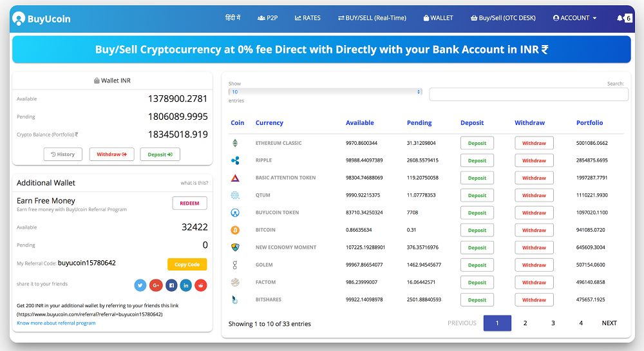This screenshot has width=644, height=351.
Task: Go to page 3 of entries
Action: pyautogui.click(x=553, y=323)
